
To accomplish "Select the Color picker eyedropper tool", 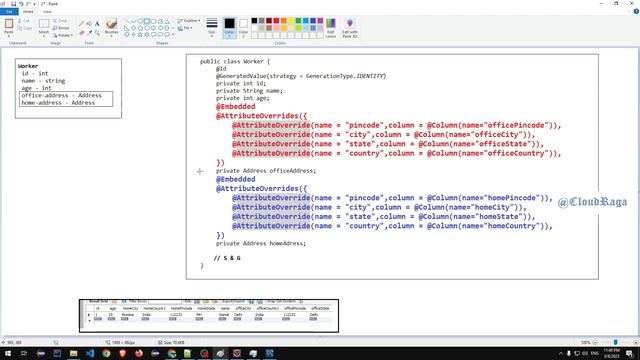I will click(x=89, y=33).
